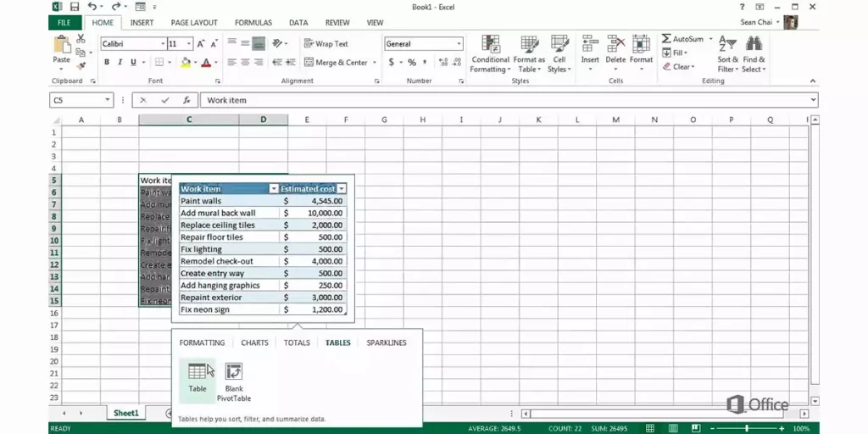Click the Format cells icon
This screenshot has width=868, height=434.
[x=641, y=43]
